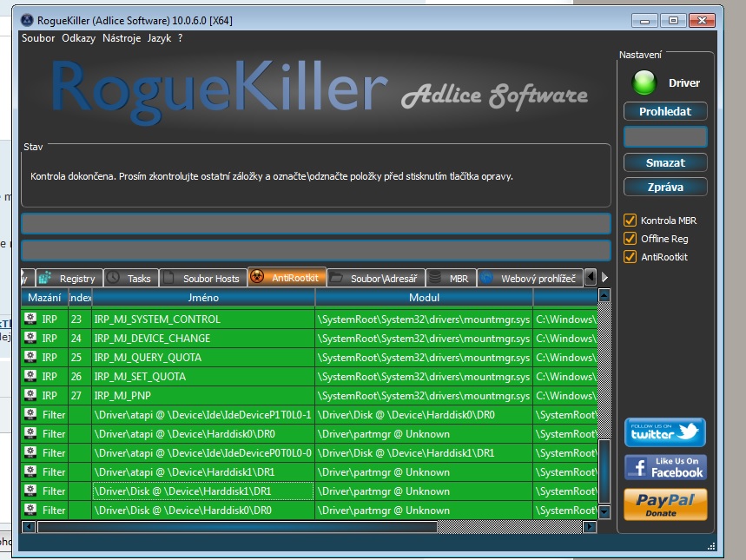Open the Nástroje menu
746x560 pixels.
(x=122, y=38)
